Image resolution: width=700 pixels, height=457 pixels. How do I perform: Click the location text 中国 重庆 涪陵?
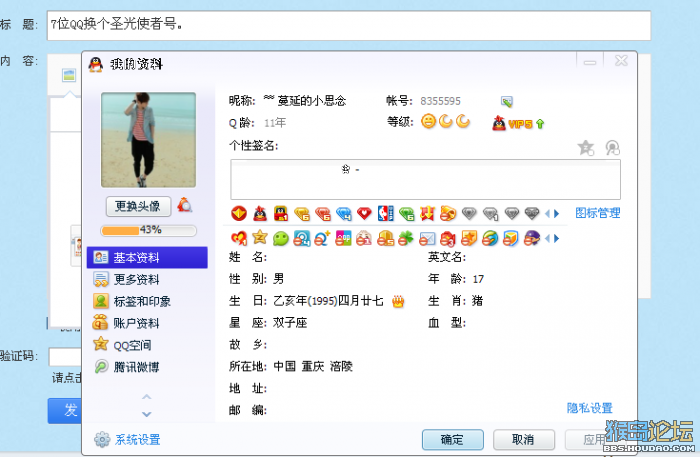[313, 366]
